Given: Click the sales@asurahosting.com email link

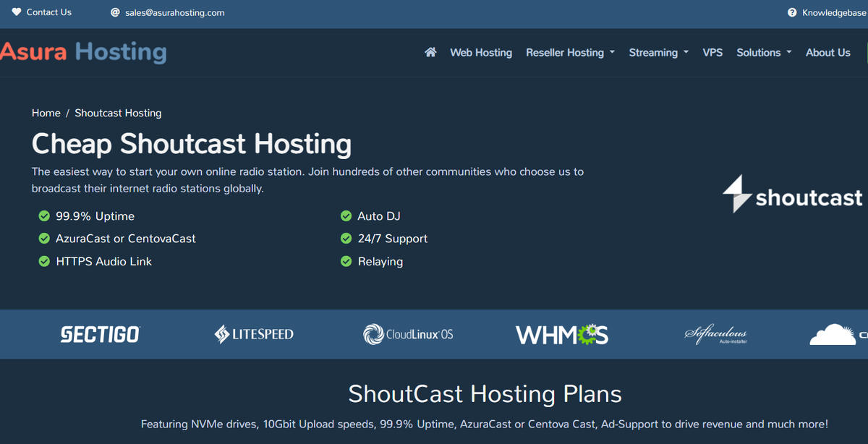Looking at the screenshot, I should (x=175, y=13).
